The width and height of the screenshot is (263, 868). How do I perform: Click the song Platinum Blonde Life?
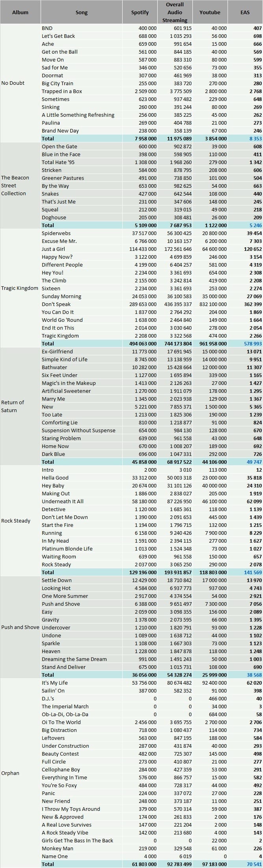tap(67, 549)
